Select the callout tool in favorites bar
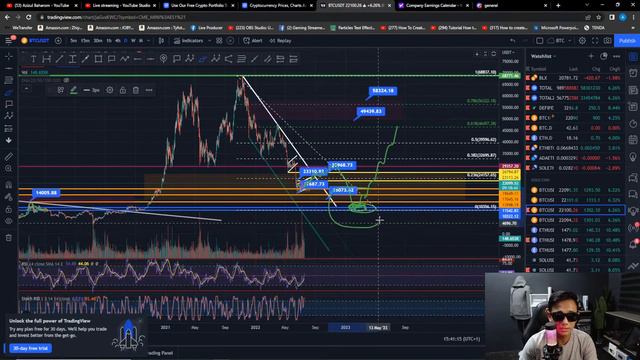Image resolution: width=640 pixels, height=360 pixels. [x=111, y=59]
